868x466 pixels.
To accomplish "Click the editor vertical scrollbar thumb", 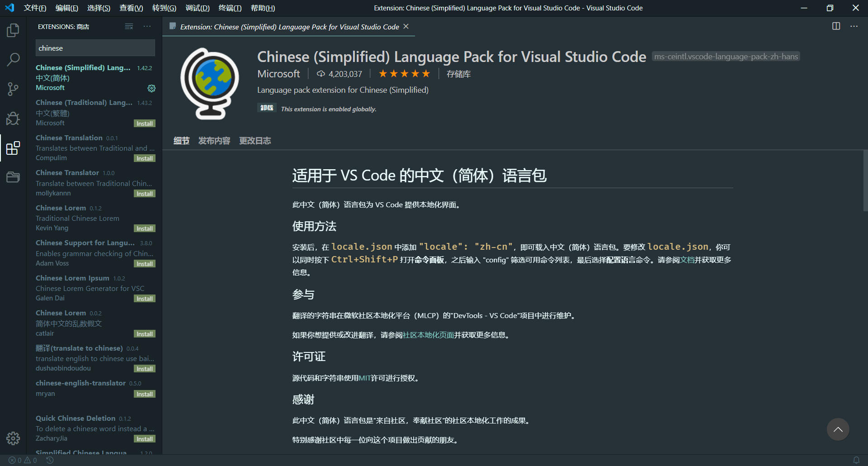I will 865,181.
